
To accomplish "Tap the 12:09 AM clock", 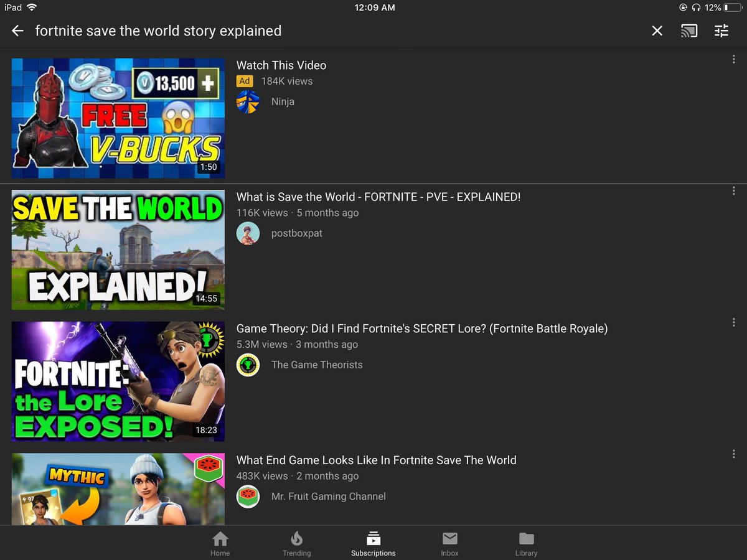I will pos(374,7).
